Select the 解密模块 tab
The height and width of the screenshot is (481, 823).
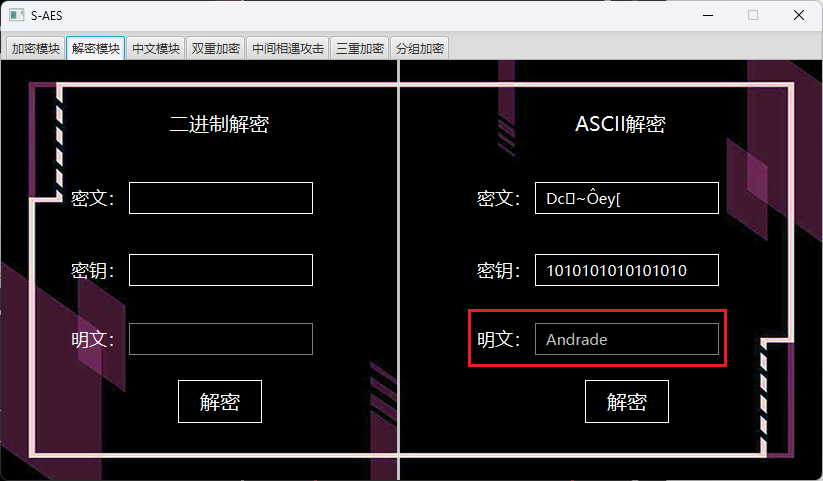pyautogui.click(x=96, y=48)
